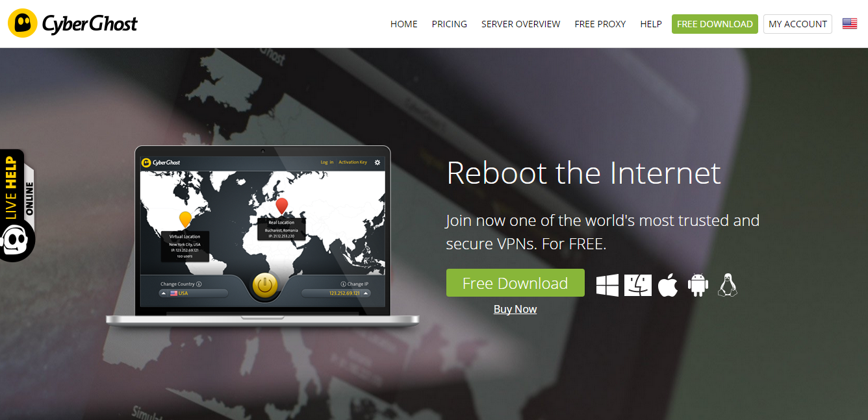Click the info icon next to Change Country
The width and height of the screenshot is (868, 420).
199,284
